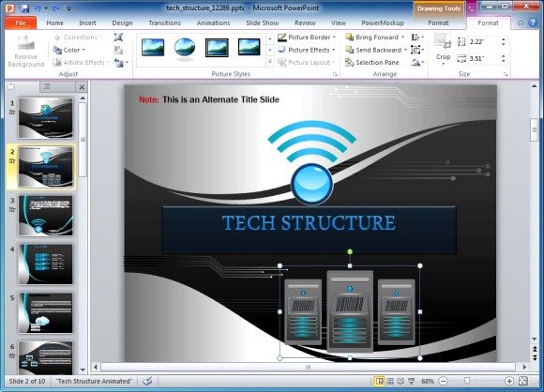Image resolution: width=544 pixels, height=392 pixels.
Task: Expand the Picture Styles gallery more arrow
Action: [270, 63]
